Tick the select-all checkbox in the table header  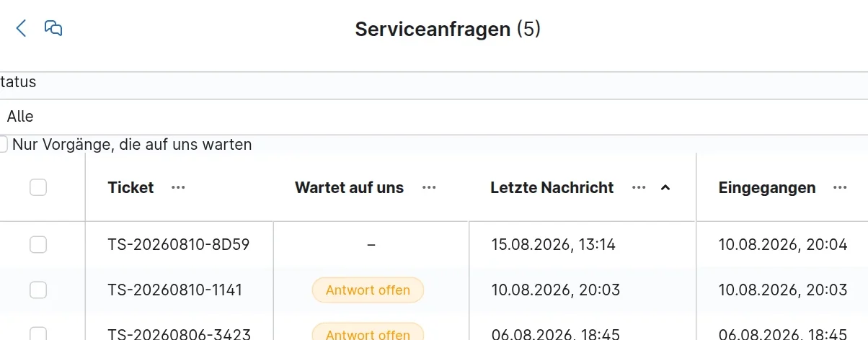coord(38,187)
